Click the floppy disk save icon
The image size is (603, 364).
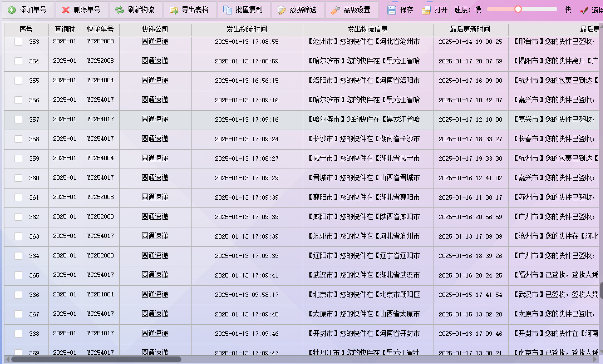pyautogui.click(x=392, y=10)
